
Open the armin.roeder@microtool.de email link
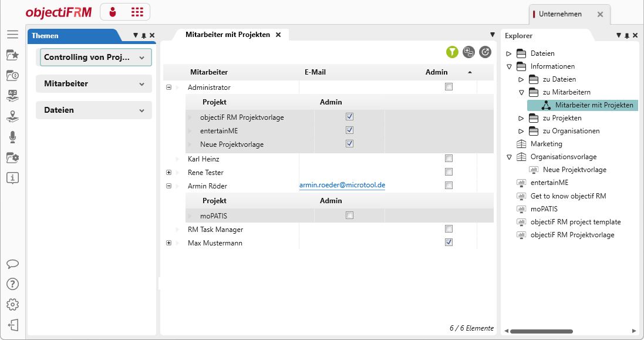click(342, 185)
